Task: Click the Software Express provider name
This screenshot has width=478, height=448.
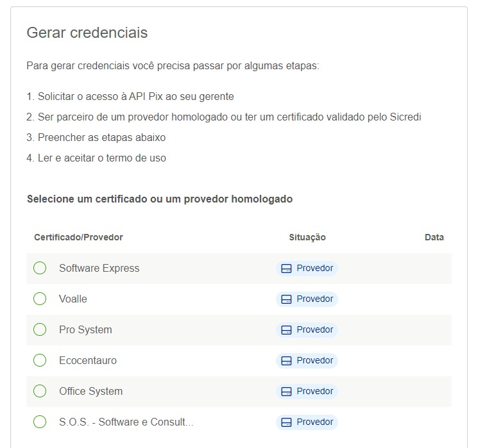Action: click(x=99, y=269)
